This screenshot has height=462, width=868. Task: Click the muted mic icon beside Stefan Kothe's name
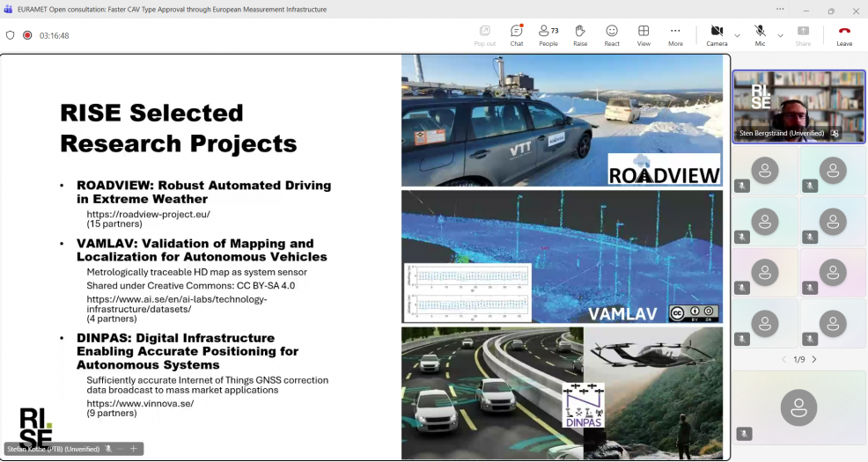pos(109,449)
